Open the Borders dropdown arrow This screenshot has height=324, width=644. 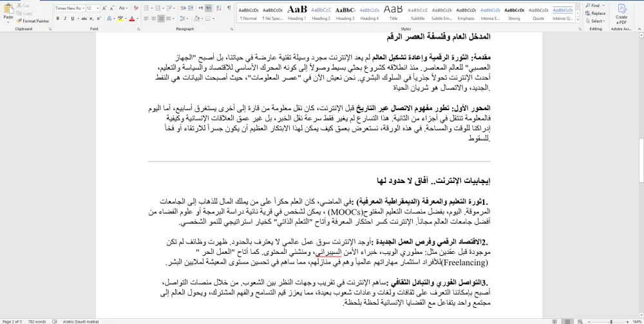pyautogui.click(x=213, y=19)
